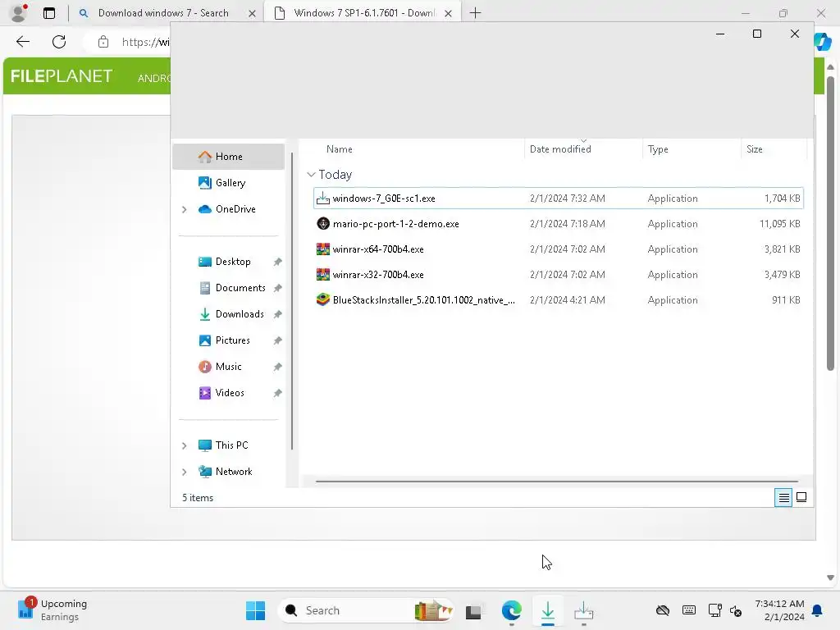Open the notifications bell
This screenshot has width=840, height=630.
click(x=818, y=610)
